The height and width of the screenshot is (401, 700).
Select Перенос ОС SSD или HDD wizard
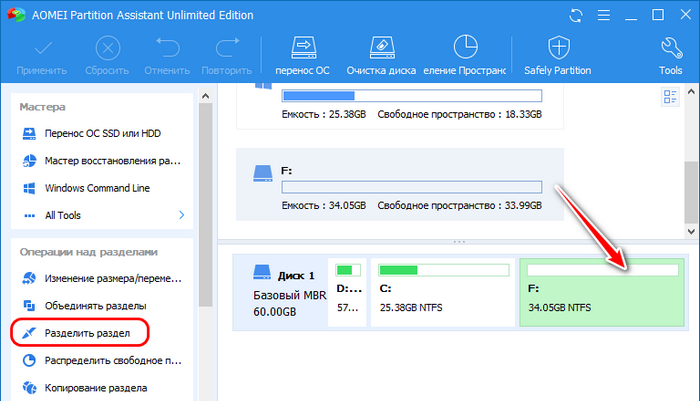tap(102, 133)
